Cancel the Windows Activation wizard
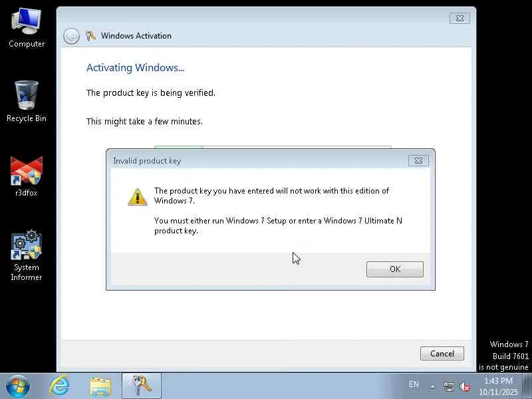 [x=442, y=354]
